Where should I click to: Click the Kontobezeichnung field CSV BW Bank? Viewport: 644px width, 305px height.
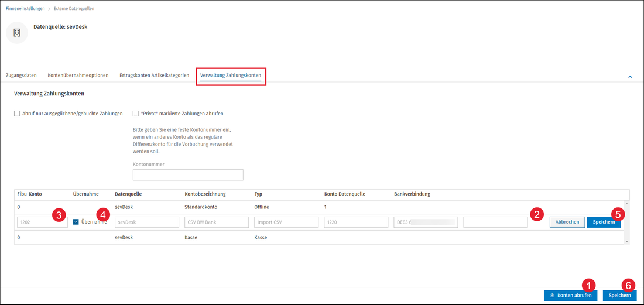[x=217, y=222]
